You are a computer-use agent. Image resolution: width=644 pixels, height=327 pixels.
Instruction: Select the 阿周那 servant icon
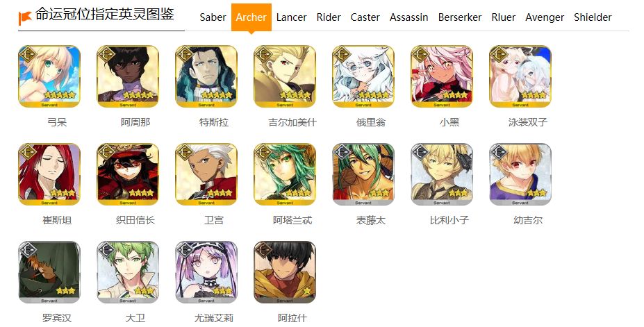(x=128, y=76)
